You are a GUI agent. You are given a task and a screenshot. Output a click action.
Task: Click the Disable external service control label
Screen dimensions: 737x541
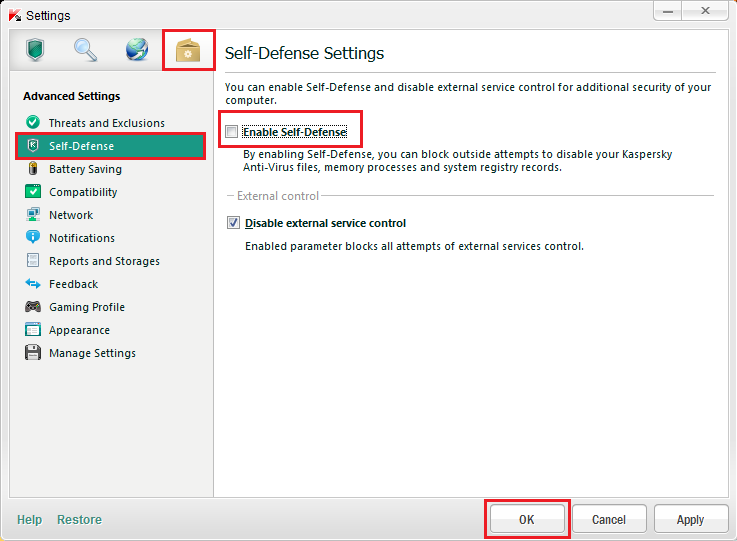pos(325,223)
